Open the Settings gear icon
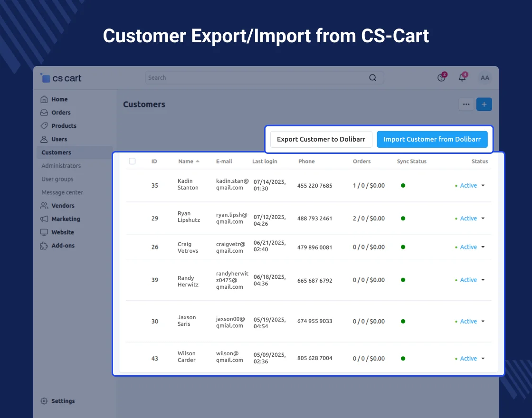 44,401
